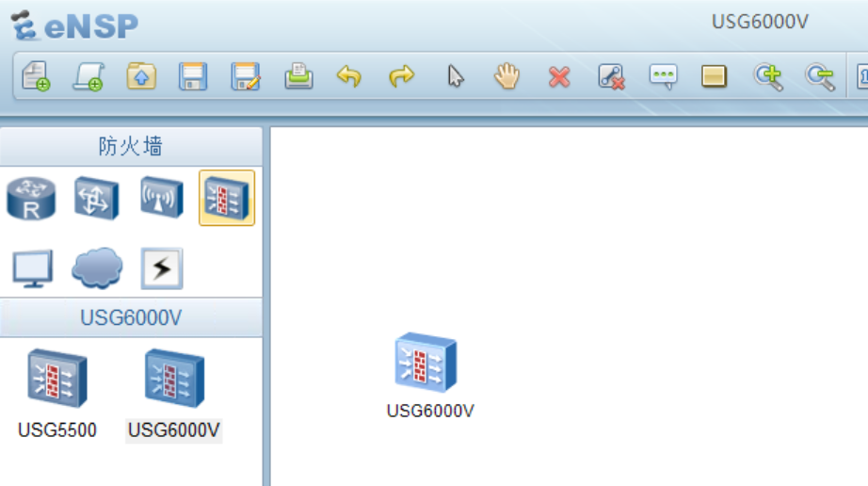
Task: Select the Router device category
Action: [x=31, y=198]
